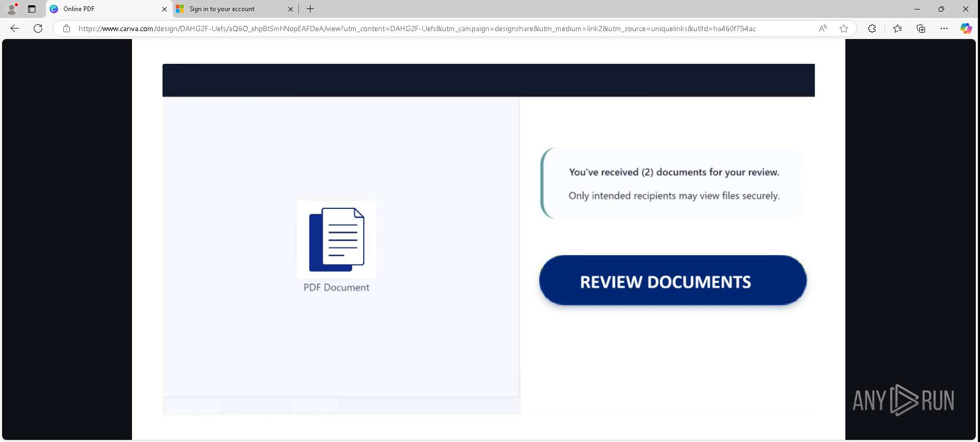This screenshot has height=442, width=980.
Task: Minimize the browser window
Action: [917, 9]
